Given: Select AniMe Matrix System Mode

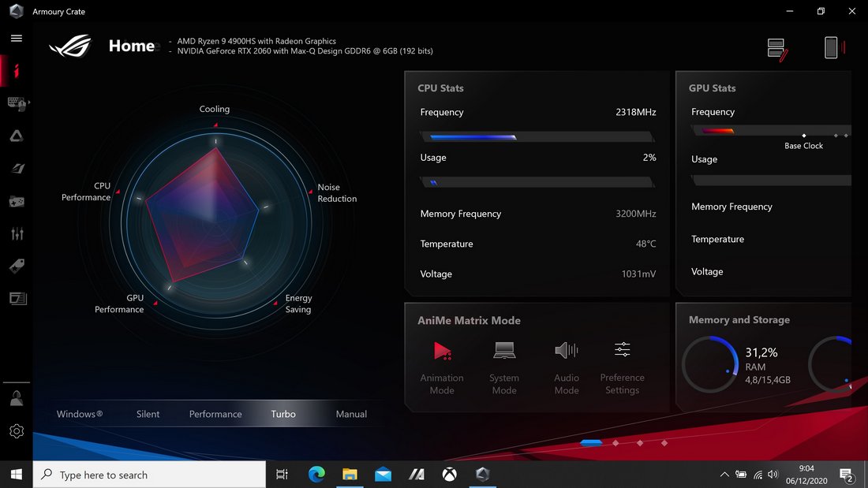Looking at the screenshot, I should click(504, 367).
